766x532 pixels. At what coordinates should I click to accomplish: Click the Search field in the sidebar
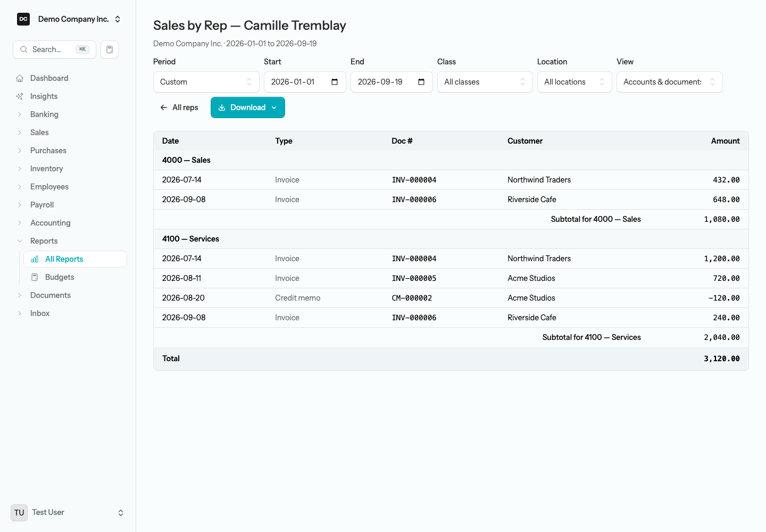(54, 49)
